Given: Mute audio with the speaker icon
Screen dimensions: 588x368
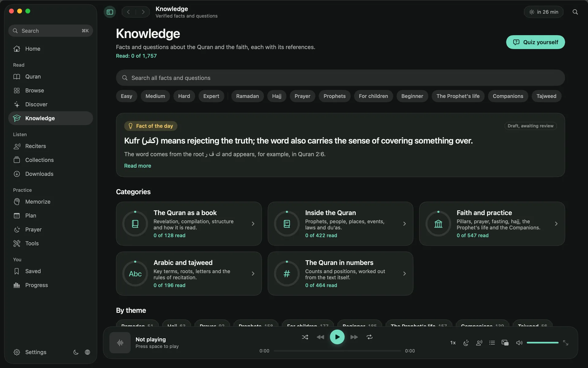Looking at the screenshot, I should point(519,343).
